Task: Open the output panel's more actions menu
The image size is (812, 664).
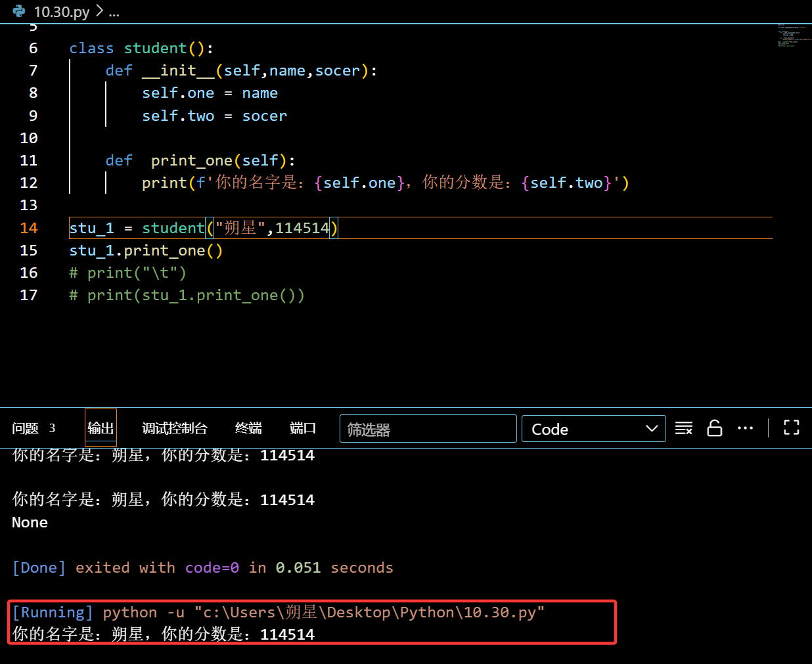Action: [745, 428]
